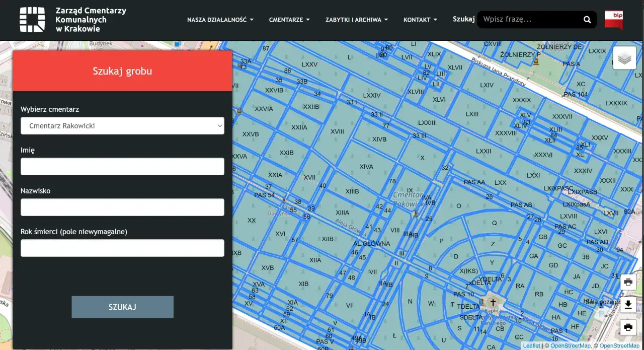Screen dimensions: 644x350
Task: Click the monument marker near Cmentarz Rakowicki label
Action: (415, 215)
